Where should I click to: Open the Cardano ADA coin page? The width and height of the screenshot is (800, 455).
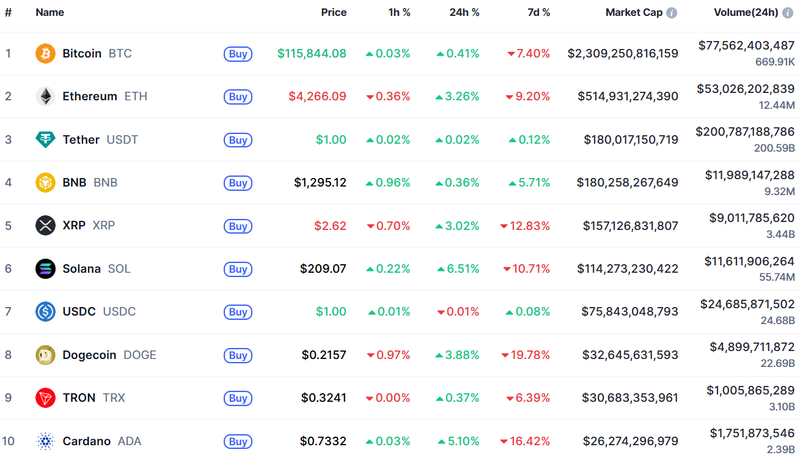point(88,441)
